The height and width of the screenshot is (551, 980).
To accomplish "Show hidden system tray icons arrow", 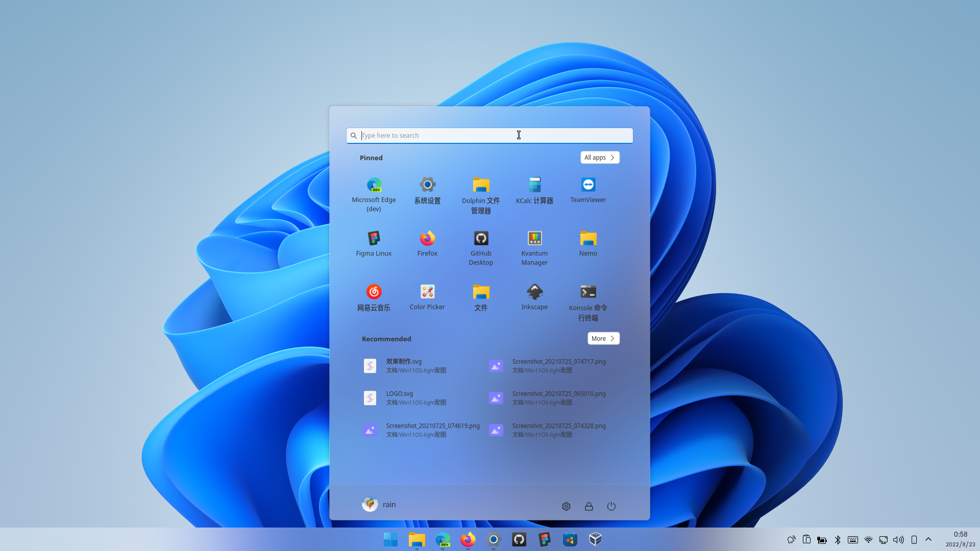I will 928,539.
